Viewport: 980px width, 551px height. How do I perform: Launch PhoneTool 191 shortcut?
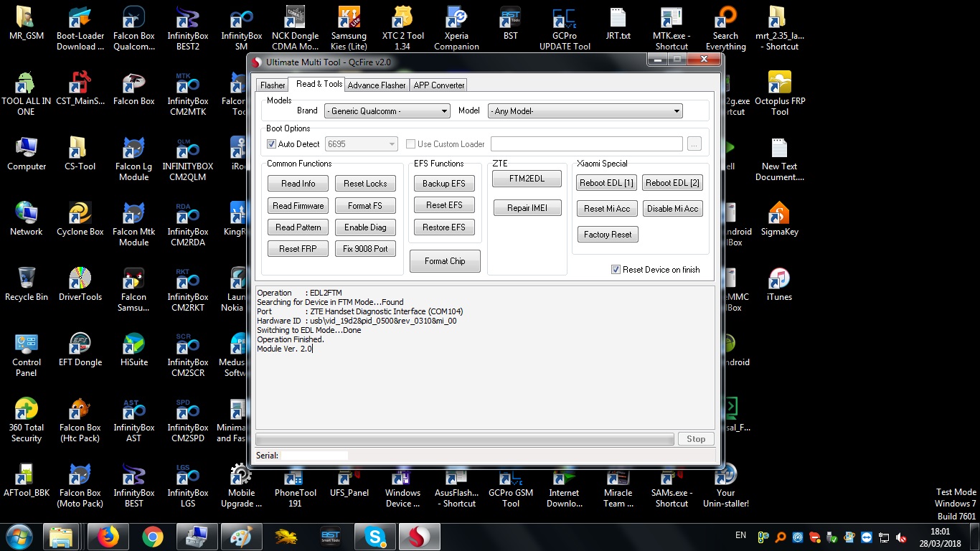click(x=296, y=486)
